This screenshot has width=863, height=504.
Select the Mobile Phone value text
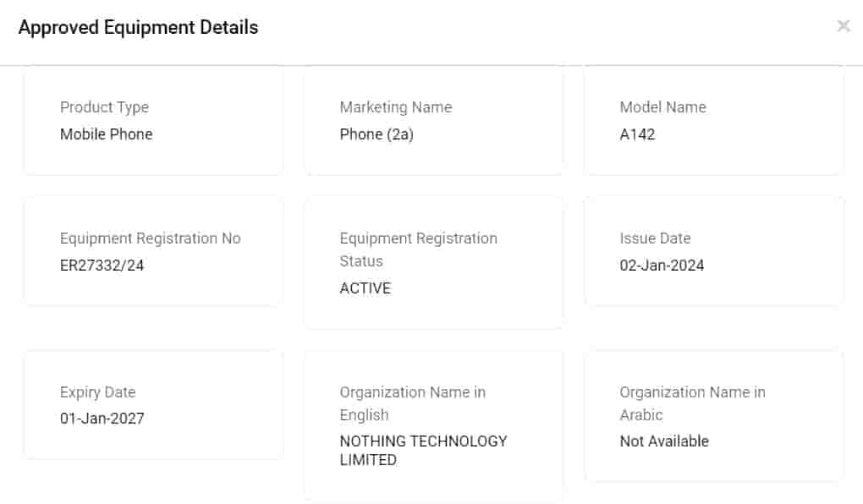(x=106, y=134)
